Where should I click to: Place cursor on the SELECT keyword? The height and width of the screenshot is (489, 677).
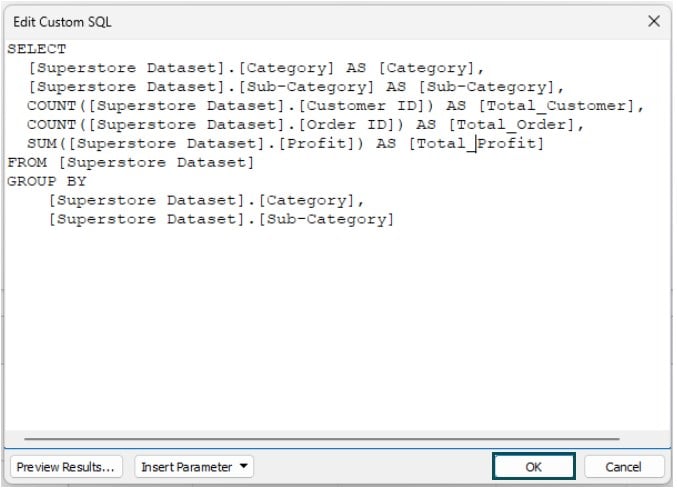tap(37, 49)
